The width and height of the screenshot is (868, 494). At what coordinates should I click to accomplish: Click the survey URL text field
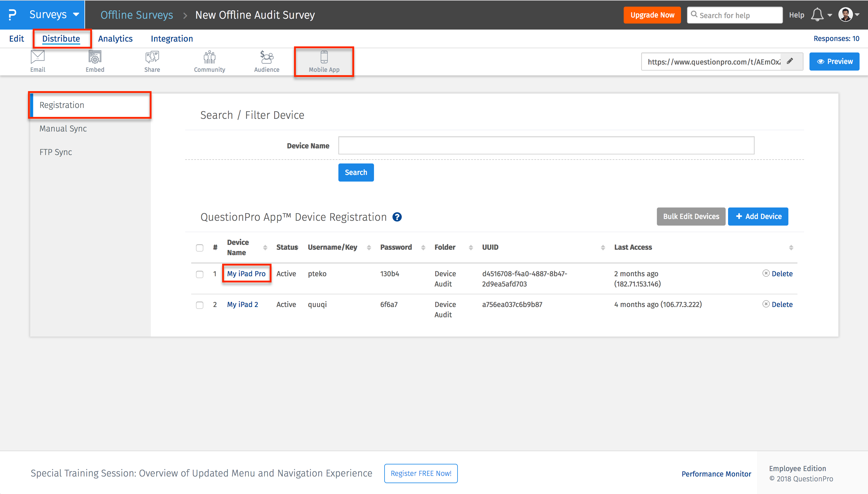tap(711, 62)
